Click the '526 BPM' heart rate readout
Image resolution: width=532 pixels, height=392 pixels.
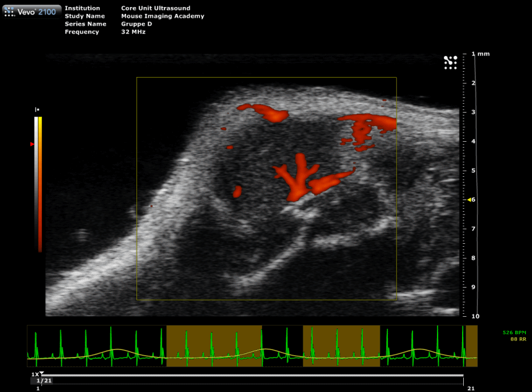(x=514, y=332)
